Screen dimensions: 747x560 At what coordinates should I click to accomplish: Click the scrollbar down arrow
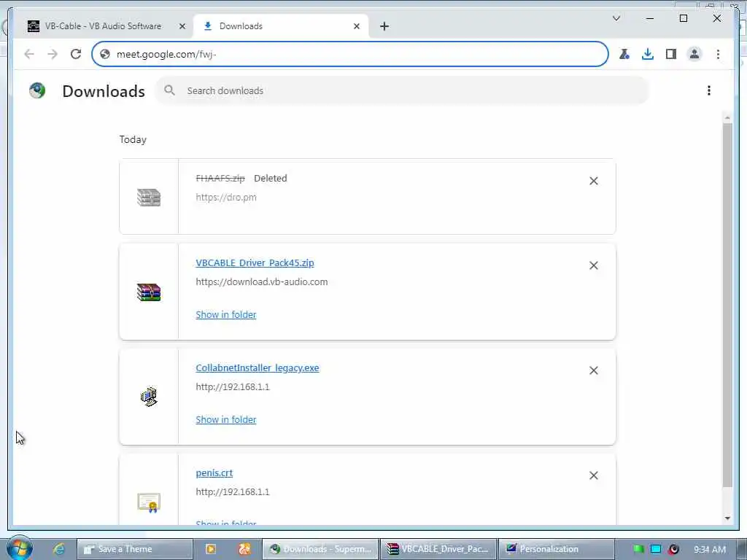click(727, 518)
